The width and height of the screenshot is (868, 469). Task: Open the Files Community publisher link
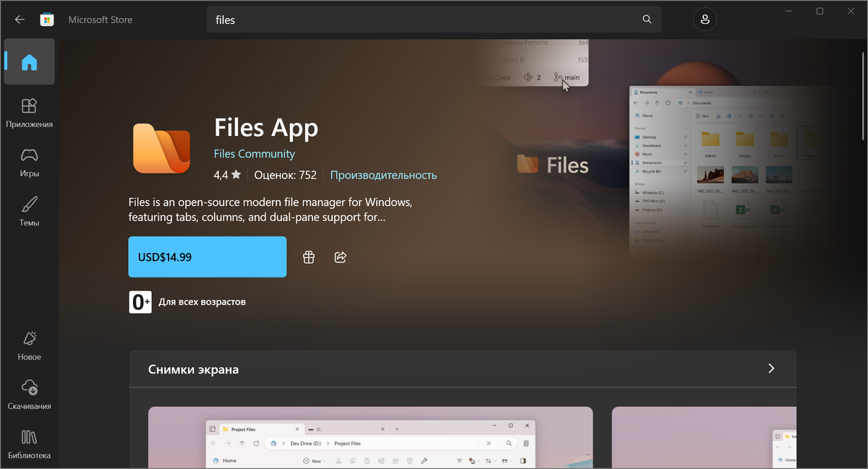point(255,154)
